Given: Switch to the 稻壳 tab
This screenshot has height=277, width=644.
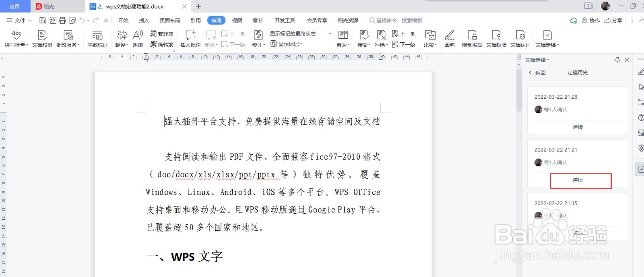Looking at the screenshot, I should 58,6.
